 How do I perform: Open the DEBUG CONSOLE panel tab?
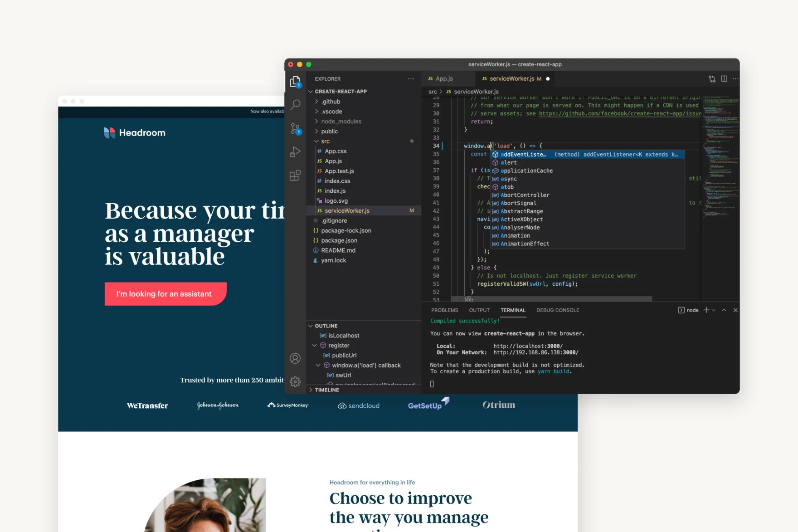(558, 310)
